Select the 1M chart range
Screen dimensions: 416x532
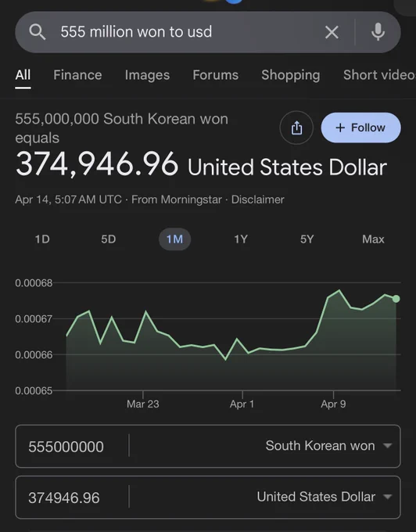(174, 239)
